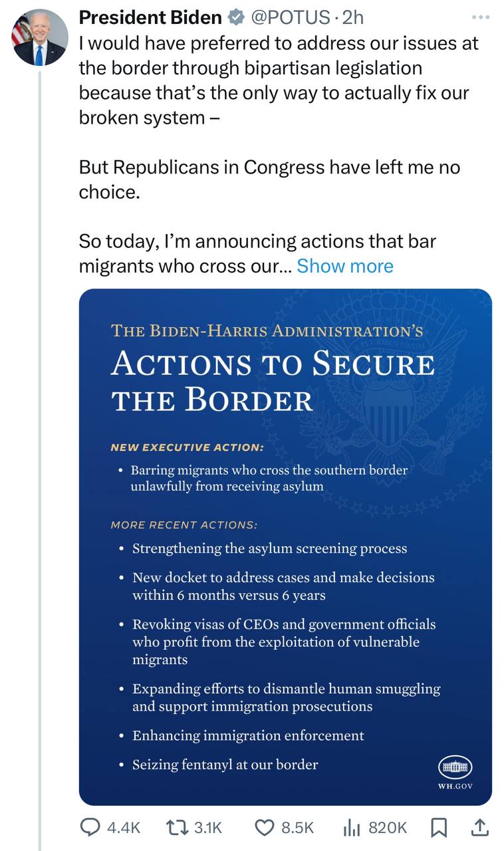The width and height of the screenshot is (504, 851).
Task: Open the 2h timestamp link
Action: tap(352, 17)
